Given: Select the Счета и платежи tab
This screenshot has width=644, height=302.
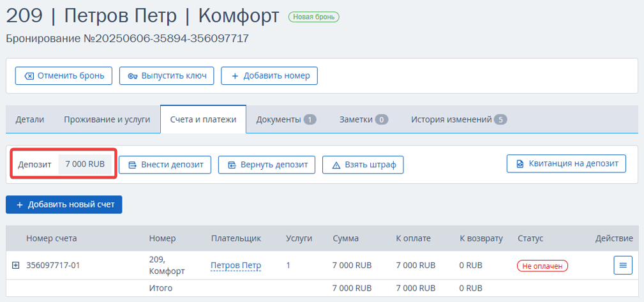Looking at the screenshot, I should [204, 119].
